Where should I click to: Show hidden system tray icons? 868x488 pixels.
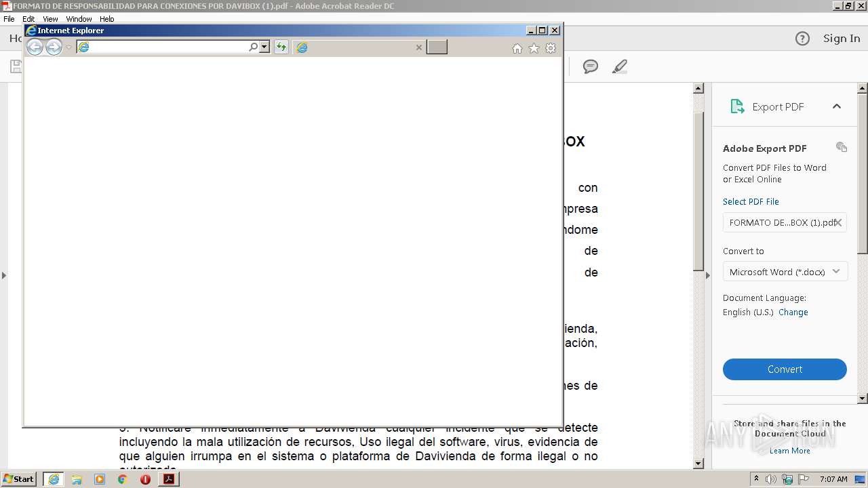pyautogui.click(x=757, y=479)
